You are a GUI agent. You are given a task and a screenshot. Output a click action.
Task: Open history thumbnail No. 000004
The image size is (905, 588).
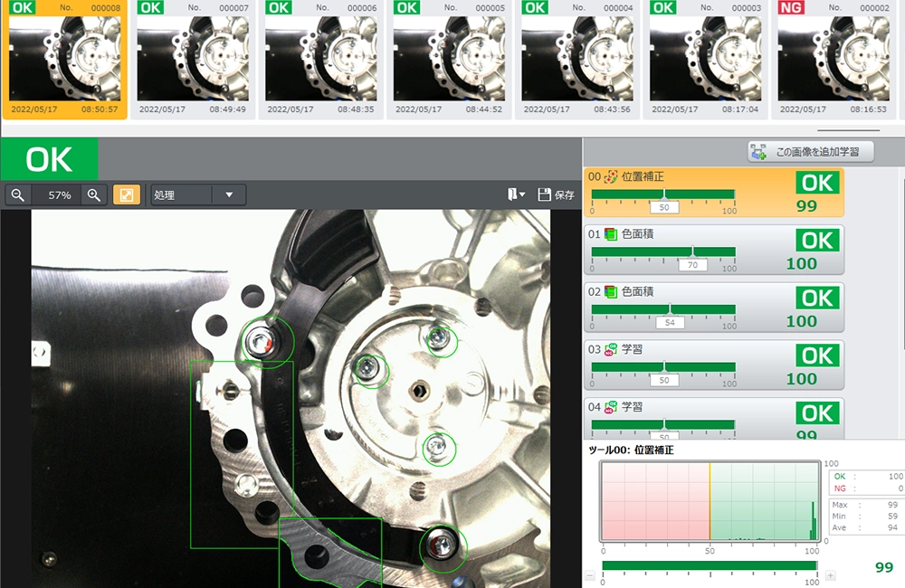(577, 59)
